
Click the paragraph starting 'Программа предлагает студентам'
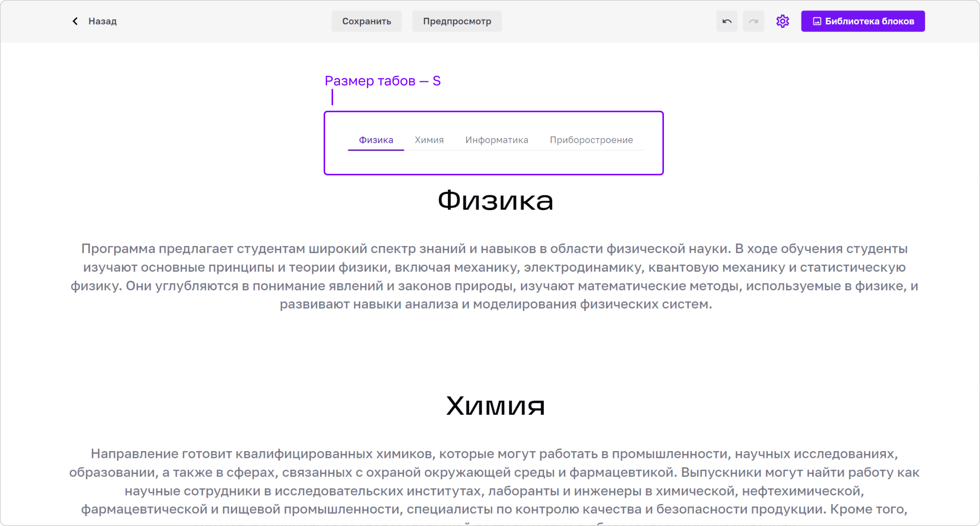[495, 276]
